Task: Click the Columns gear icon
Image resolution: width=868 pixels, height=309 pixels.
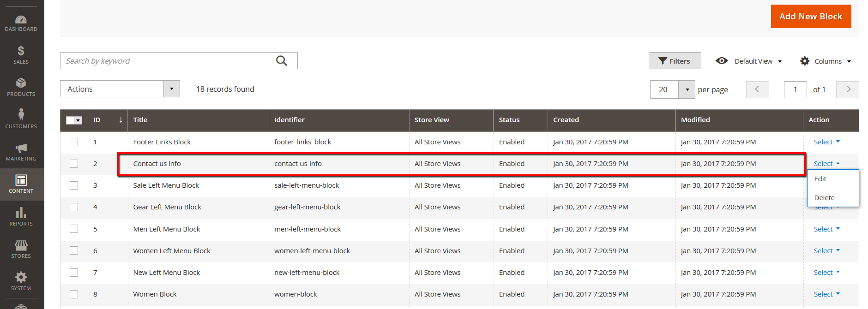Action: (x=805, y=61)
